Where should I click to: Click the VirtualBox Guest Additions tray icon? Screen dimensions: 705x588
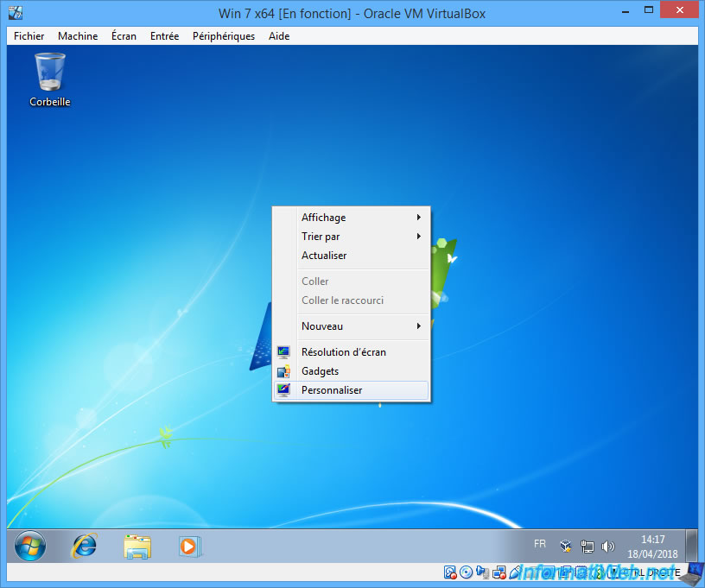click(x=566, y=547)
